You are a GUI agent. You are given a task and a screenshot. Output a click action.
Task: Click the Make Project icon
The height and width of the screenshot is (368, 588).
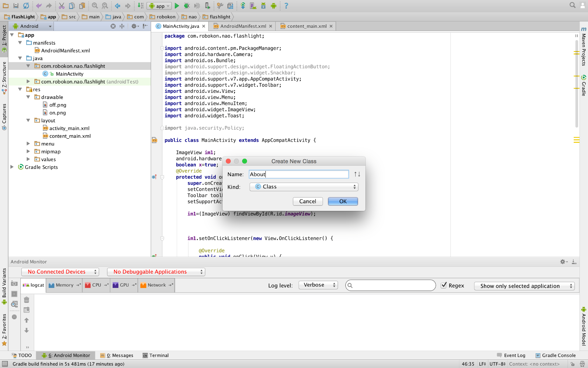pyautogui.click(x=140, y=6)
